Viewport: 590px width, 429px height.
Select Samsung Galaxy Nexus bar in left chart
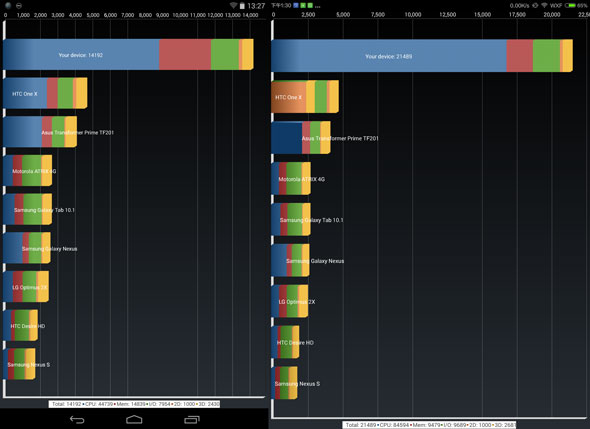tap(27, 248)
